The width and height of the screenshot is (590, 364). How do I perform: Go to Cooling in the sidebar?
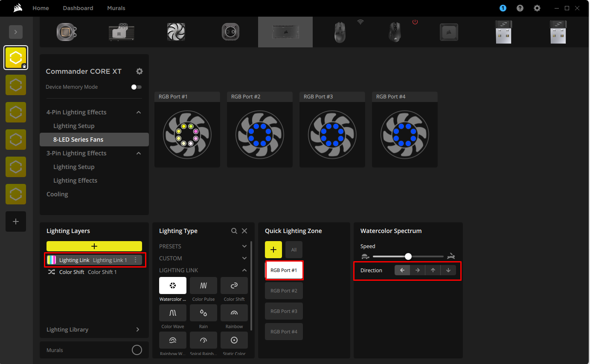click(57, 194)
